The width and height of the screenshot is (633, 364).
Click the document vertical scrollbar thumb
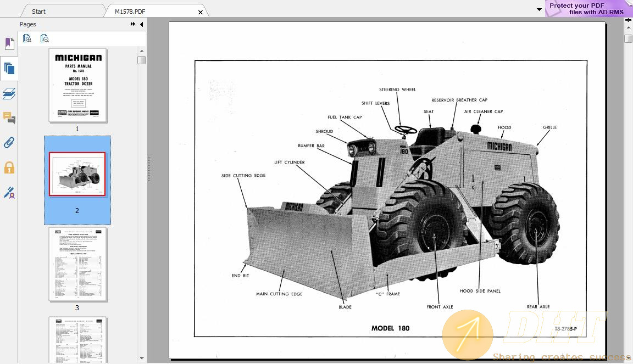click(x=628, y=39)
